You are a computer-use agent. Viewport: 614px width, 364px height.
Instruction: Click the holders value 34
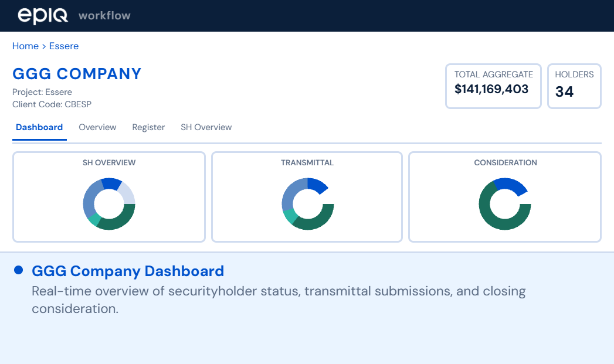(x=564, y=91)
